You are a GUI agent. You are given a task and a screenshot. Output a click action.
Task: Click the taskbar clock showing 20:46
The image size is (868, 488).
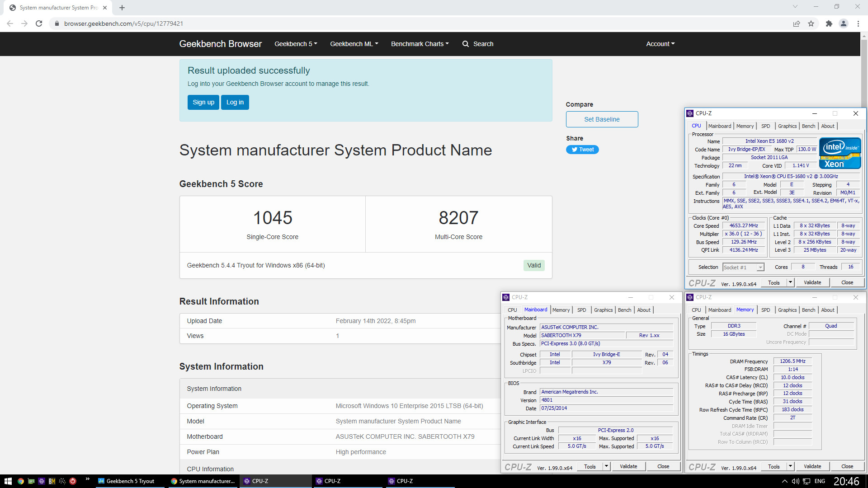coord(847,481)
